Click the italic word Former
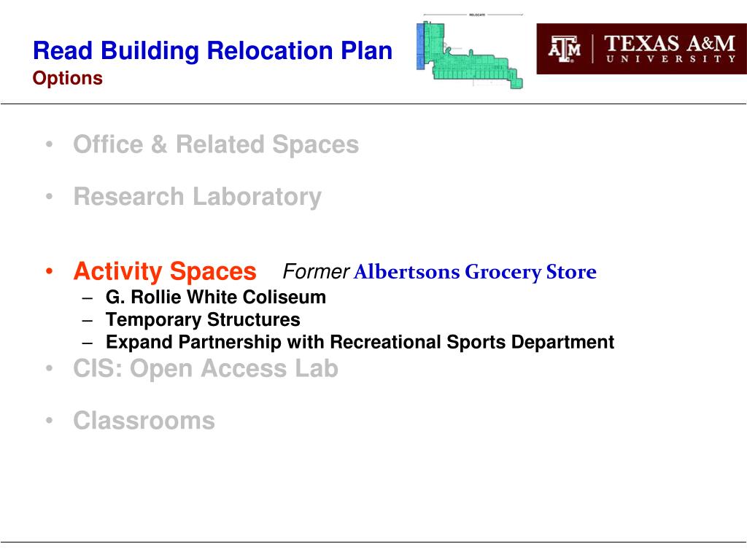Viewport: 747px width, 560px height. pos(316,271)
